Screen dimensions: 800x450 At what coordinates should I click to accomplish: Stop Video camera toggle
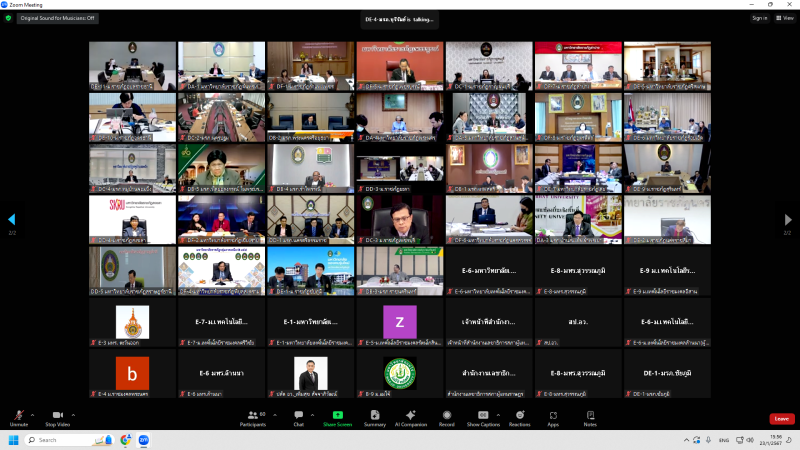click(x=57, y=417)
